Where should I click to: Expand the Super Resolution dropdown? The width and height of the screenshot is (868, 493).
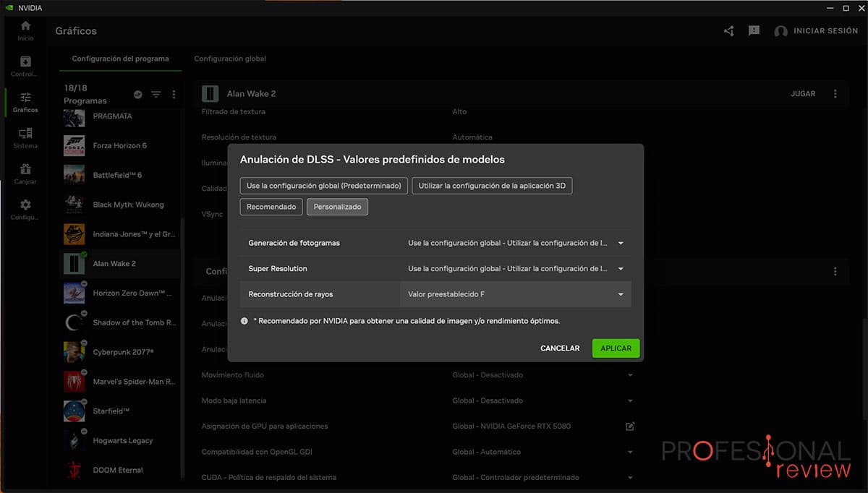click(515, 268)
